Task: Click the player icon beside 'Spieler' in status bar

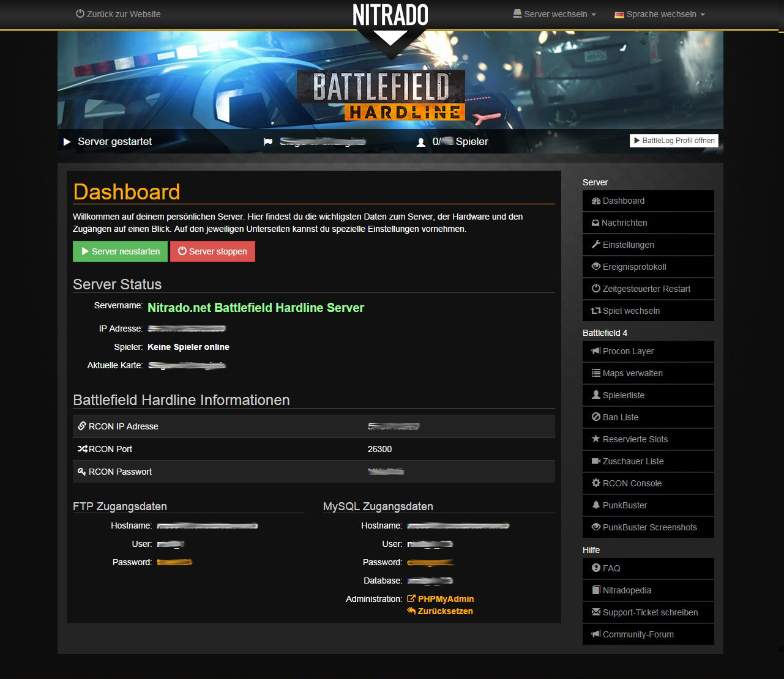Action: (x=421, y=142)
